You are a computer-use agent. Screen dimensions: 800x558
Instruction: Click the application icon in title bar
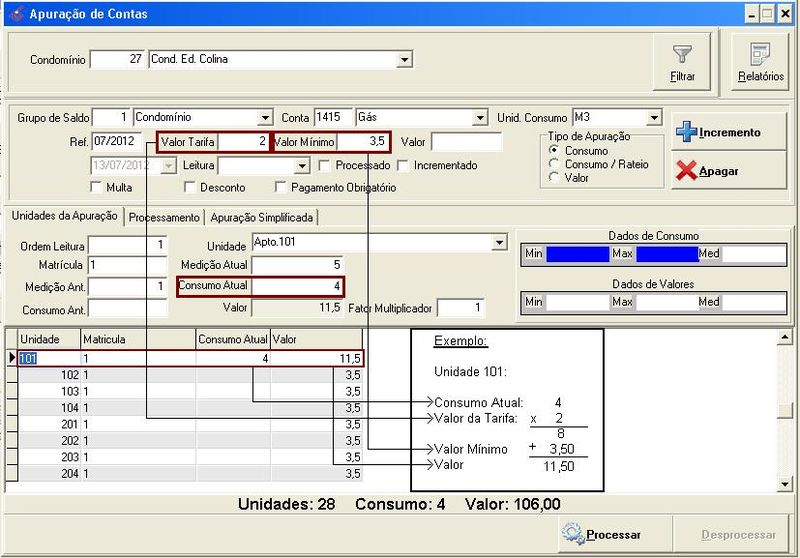click(15, 13)
